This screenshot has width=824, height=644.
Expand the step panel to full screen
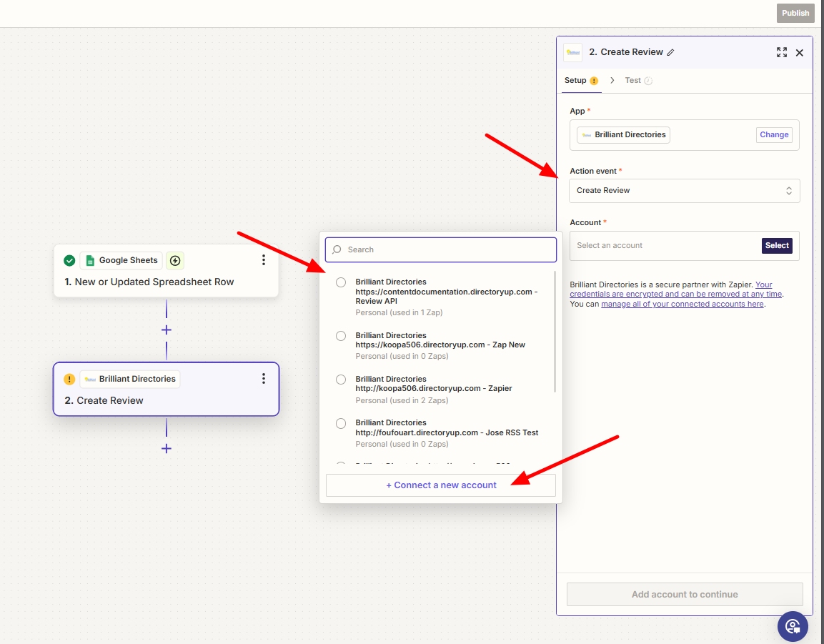point(781,52)
